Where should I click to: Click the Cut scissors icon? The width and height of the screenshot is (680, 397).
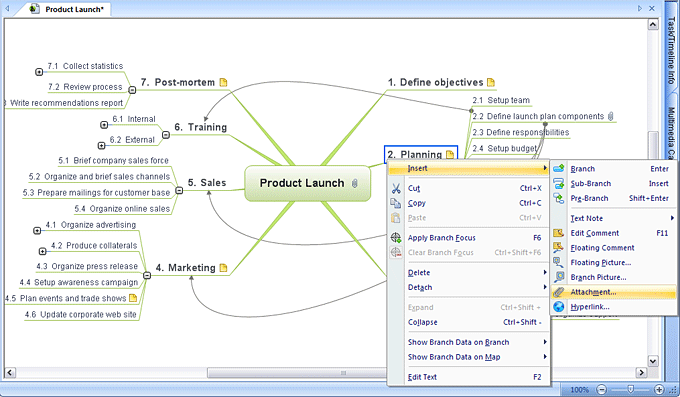click(x=396, y=188)
